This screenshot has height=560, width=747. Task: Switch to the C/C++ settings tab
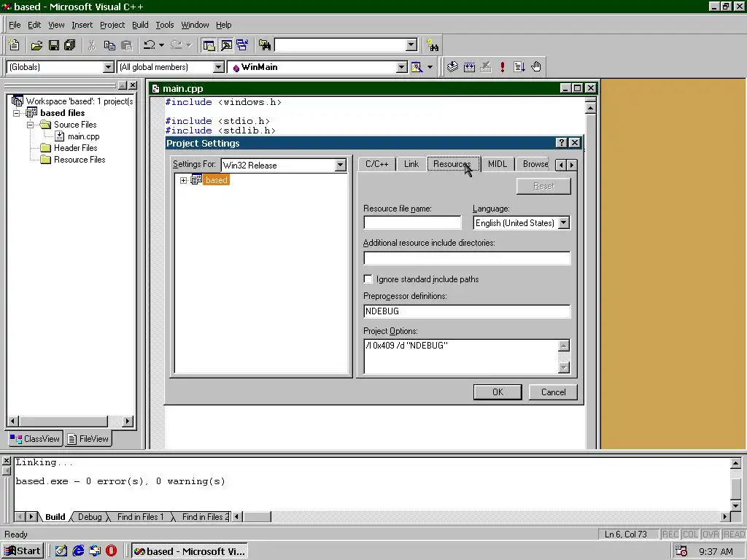[x=377, y=164]
